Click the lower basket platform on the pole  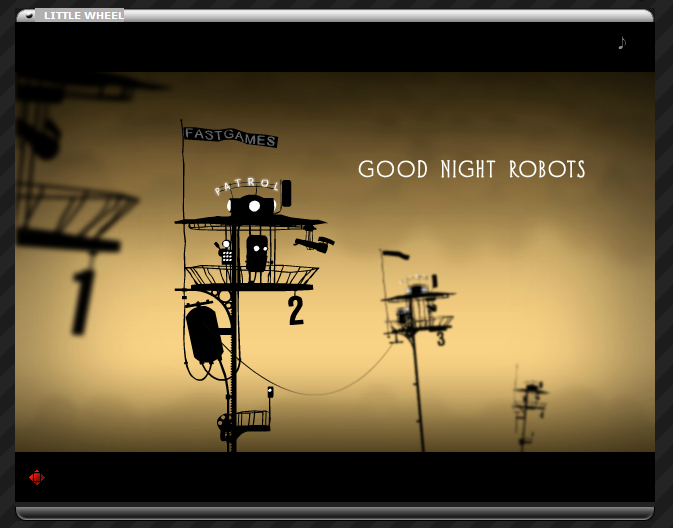pos(251,419)
